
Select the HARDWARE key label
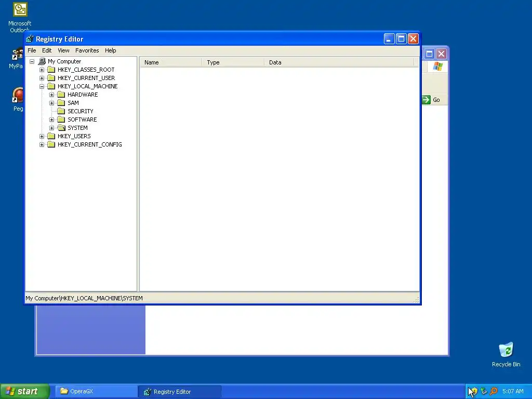[83, 95]
